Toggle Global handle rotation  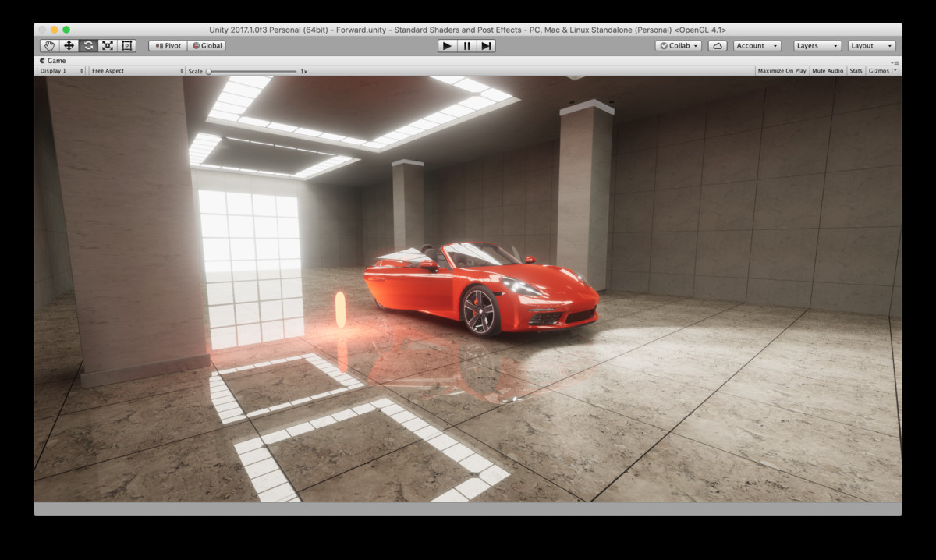[207, 46]
